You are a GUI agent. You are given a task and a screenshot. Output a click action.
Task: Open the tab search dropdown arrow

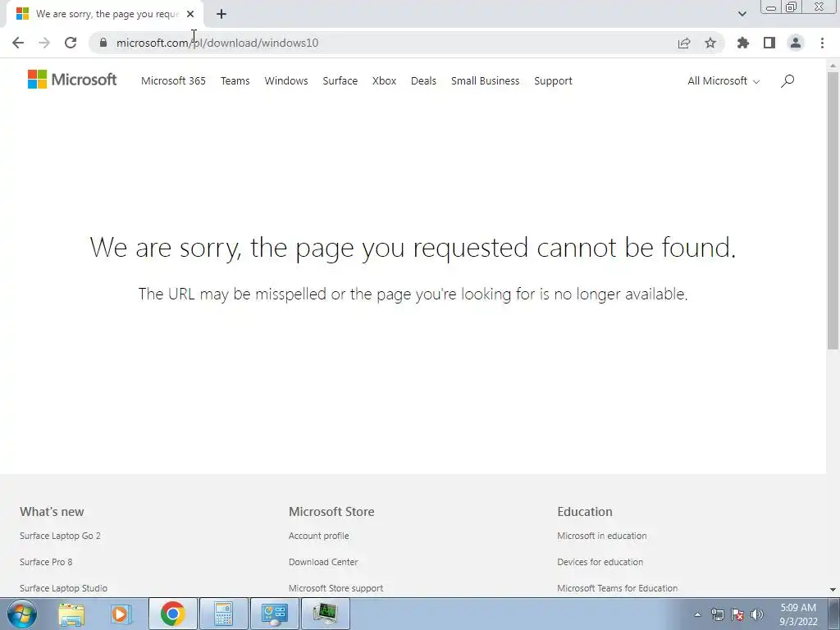742,14
